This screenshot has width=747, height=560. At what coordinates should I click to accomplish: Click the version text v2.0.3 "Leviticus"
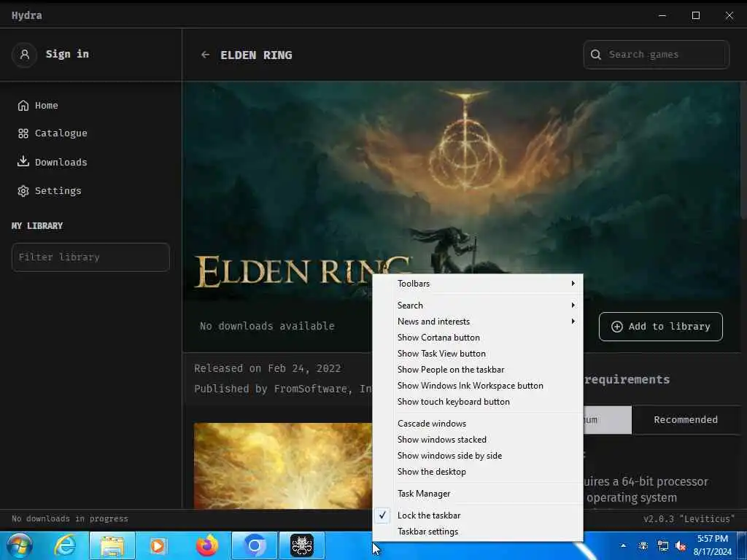(x=689, y=518)
